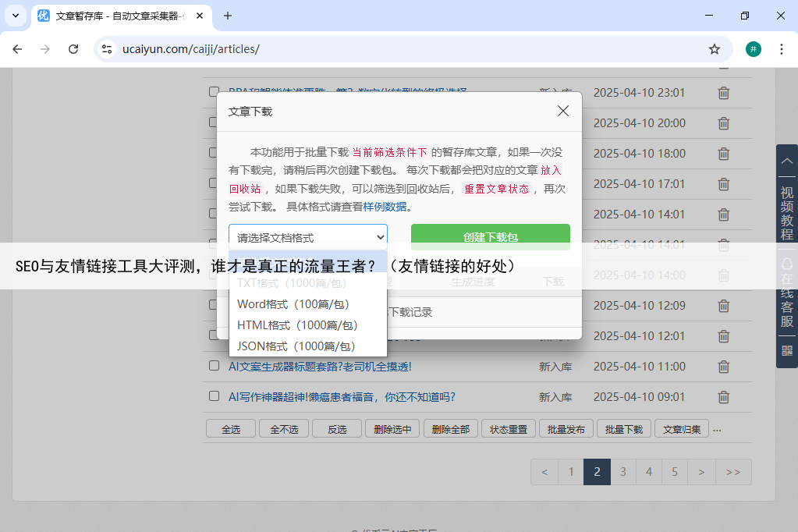Check the AI写作神器 article checkbox

point(214,396)
